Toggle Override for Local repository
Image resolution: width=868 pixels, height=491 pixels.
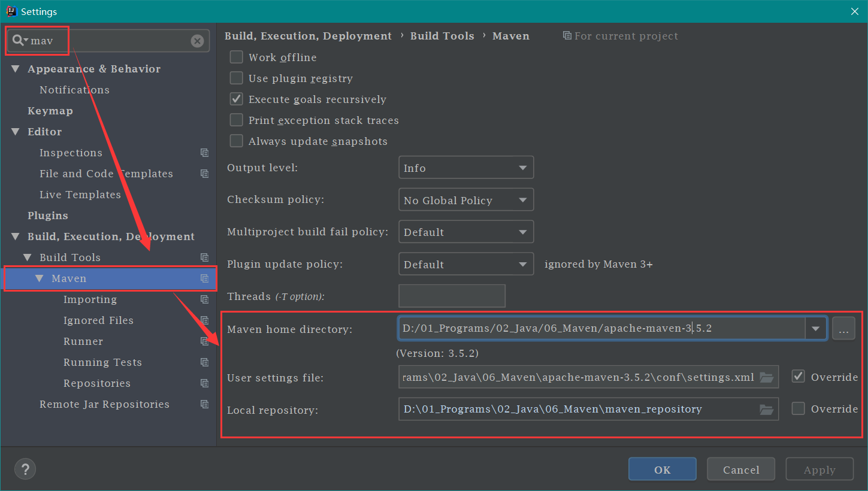tap(798, 409)
